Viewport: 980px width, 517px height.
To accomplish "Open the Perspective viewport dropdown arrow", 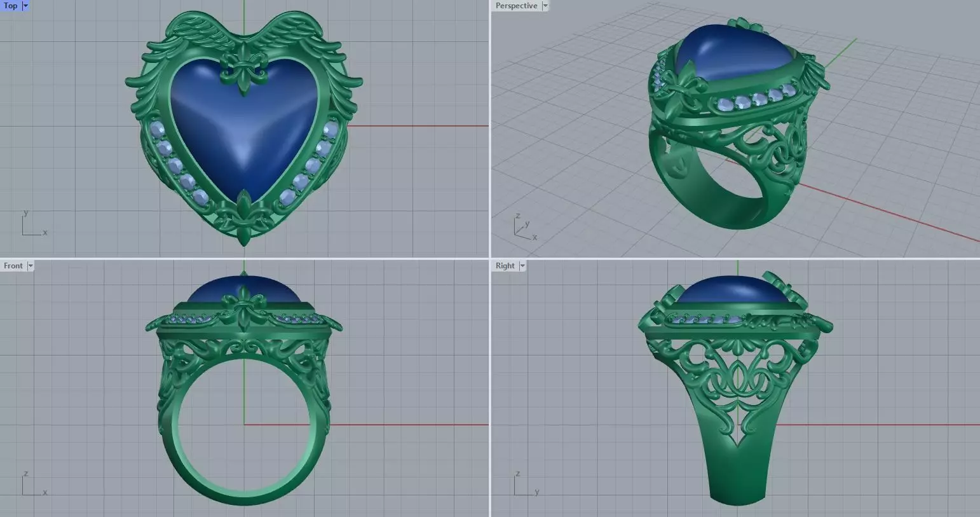I will click(x=545, y=6).
